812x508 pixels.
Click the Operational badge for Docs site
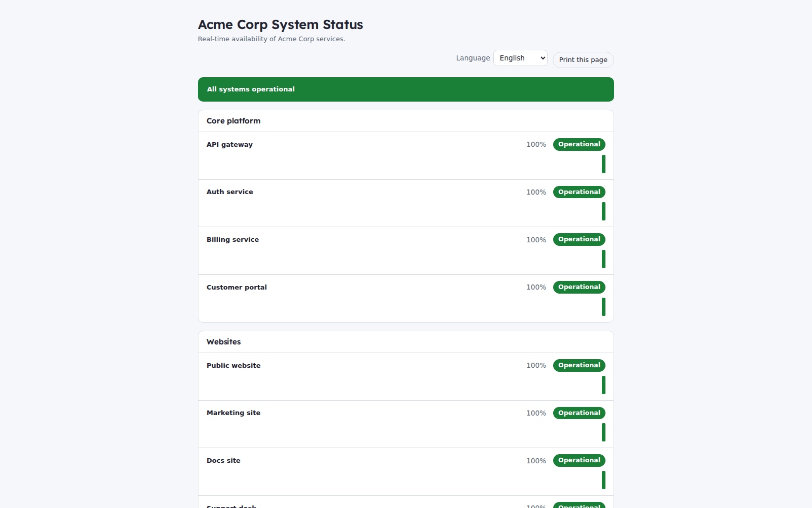pos(579,460)
